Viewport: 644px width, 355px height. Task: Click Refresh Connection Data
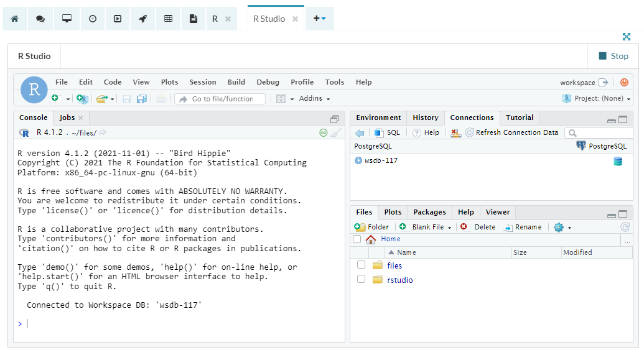point(511,132)
